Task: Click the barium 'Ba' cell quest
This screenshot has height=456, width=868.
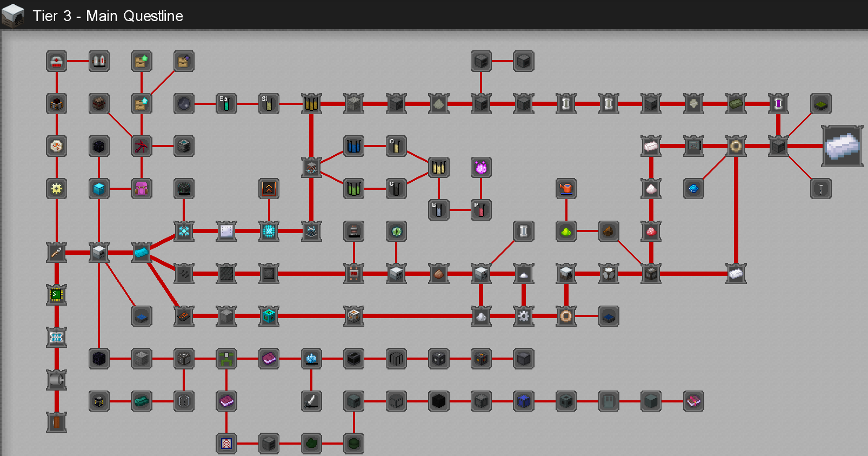Action: [x=226, y=103]
